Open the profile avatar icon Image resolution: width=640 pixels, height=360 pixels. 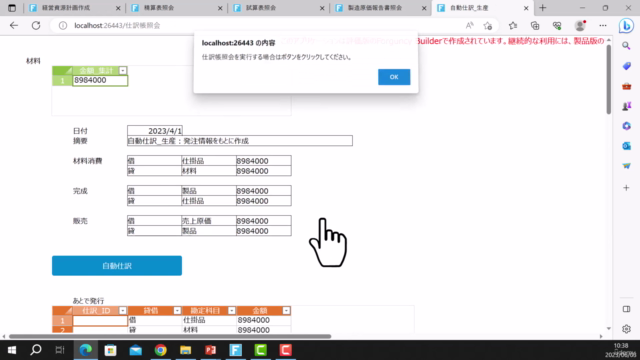[580, 25]
